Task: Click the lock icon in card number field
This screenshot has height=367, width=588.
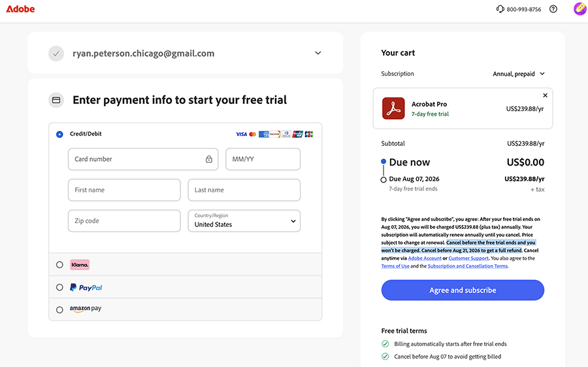Action: coord(209,159)
